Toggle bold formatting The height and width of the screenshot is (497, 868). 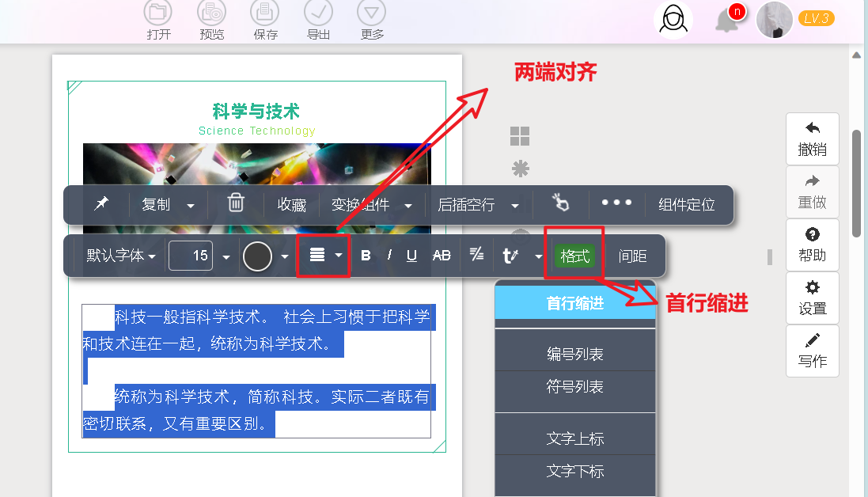click(366, 256)
